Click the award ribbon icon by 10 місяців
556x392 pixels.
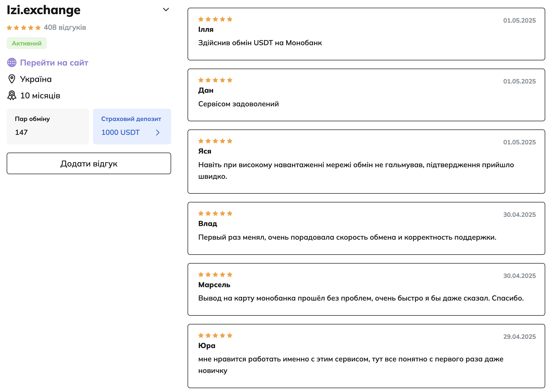[12, 96]
